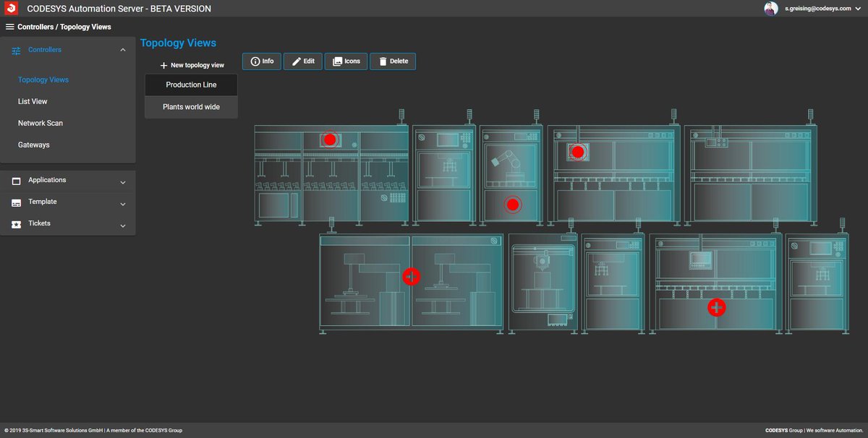The height and width of the screenshot is (438, 868).
Task: Click lower red status dot on robot arm machine
Action: (513, 205)
